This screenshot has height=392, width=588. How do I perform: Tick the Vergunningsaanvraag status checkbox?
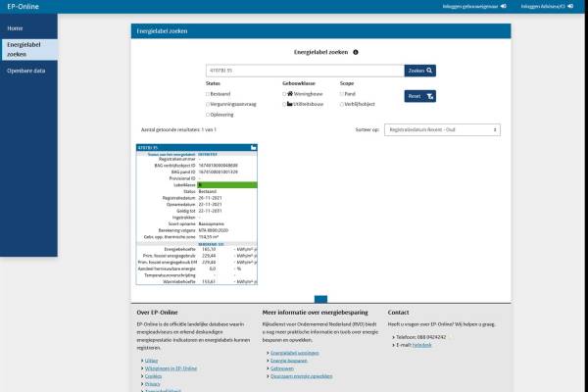pyautogui.click(x=208, y=104)
